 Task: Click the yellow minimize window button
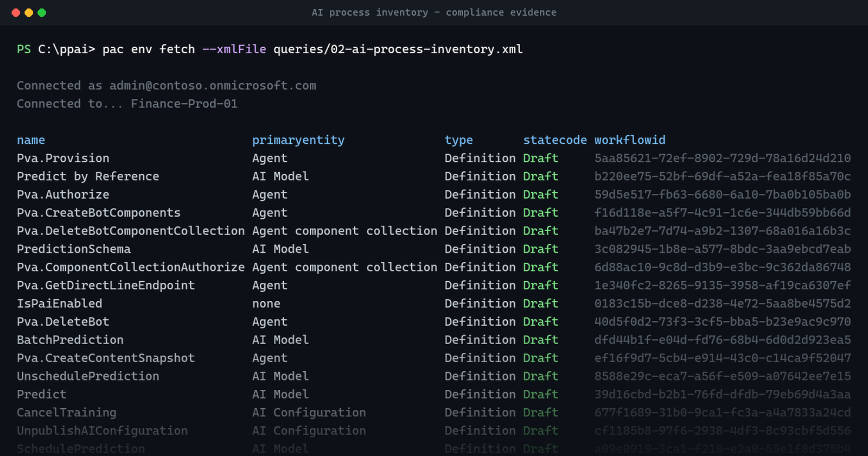[29, 12]
